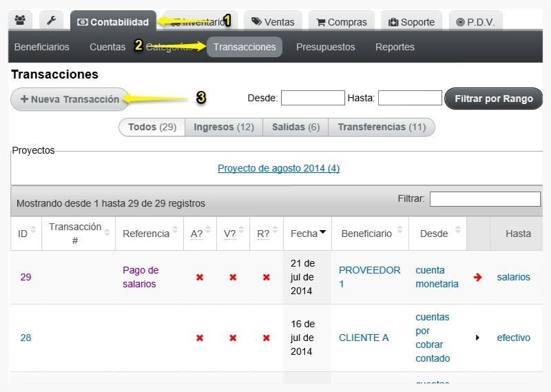Open CLIENTE A beneficiary

click(x=364, y=338)
